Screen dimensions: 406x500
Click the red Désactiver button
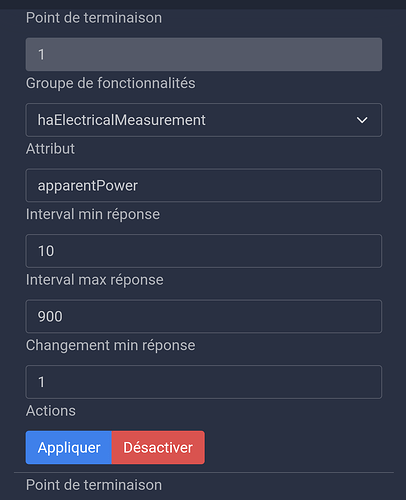tap(158, 447)
